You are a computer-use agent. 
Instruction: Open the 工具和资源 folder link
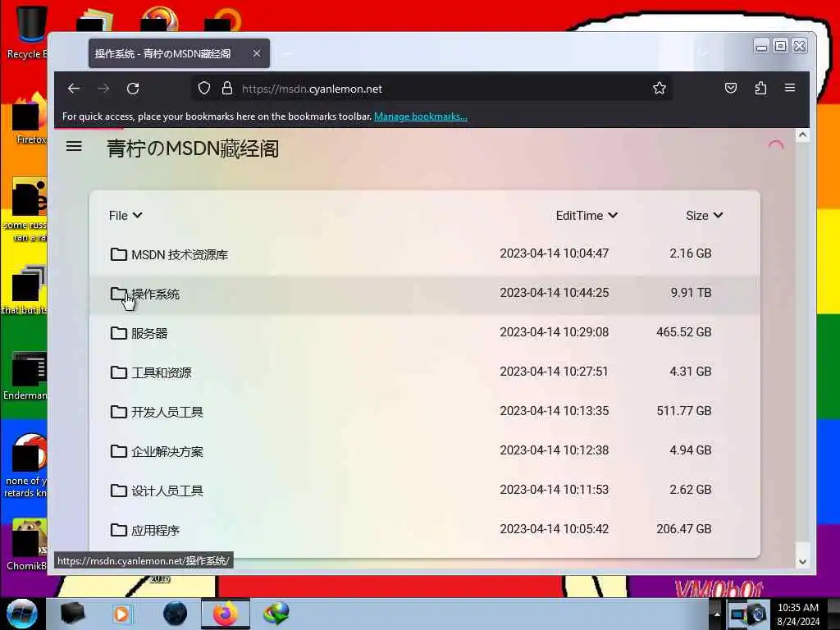coord(162,372)
